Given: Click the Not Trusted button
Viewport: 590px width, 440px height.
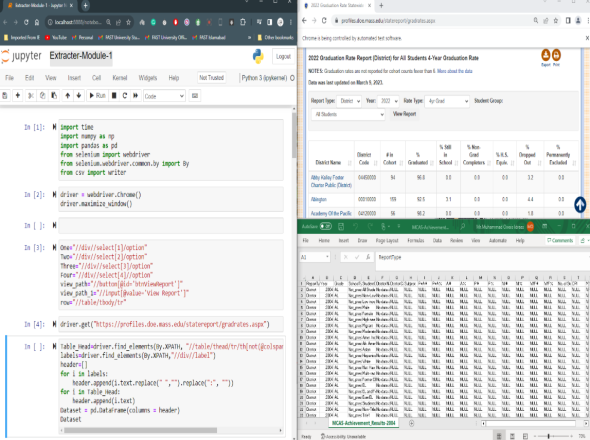Looking at the screenshot, I should pos(211,78).
